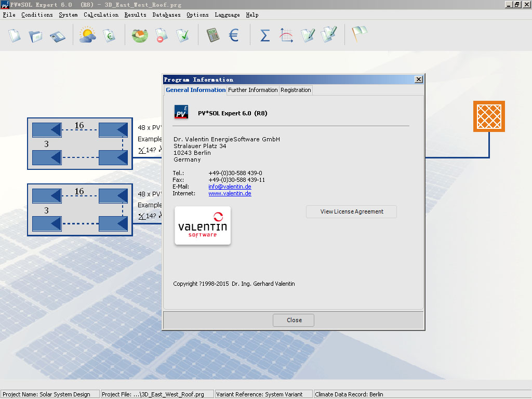Select the upper PV array diagram block
Screen dimensions: 532x399
tap(79, 143)
